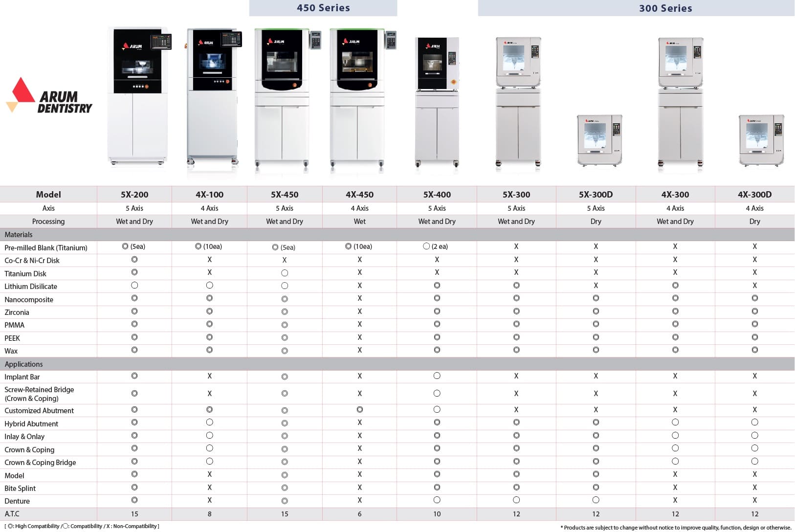Click Titanium Disk circle icon under 5X-450
Screen dimensions: 795x532
tap(285, 273)
